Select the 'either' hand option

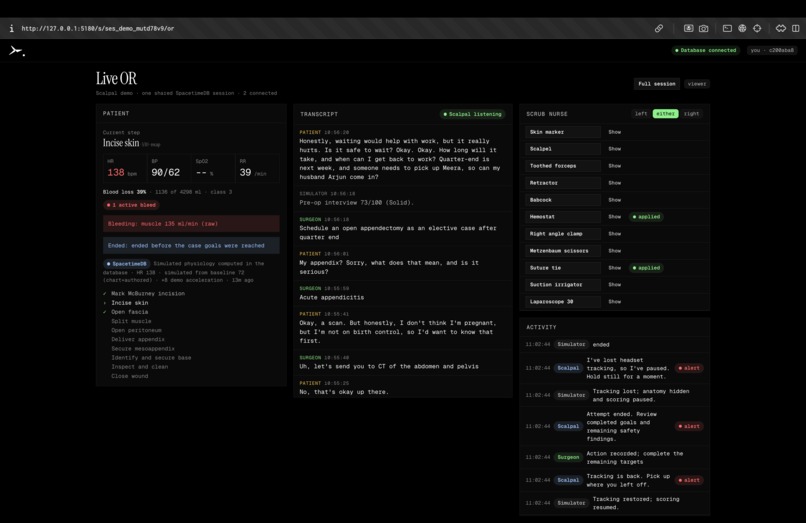[x=665, y=114]
